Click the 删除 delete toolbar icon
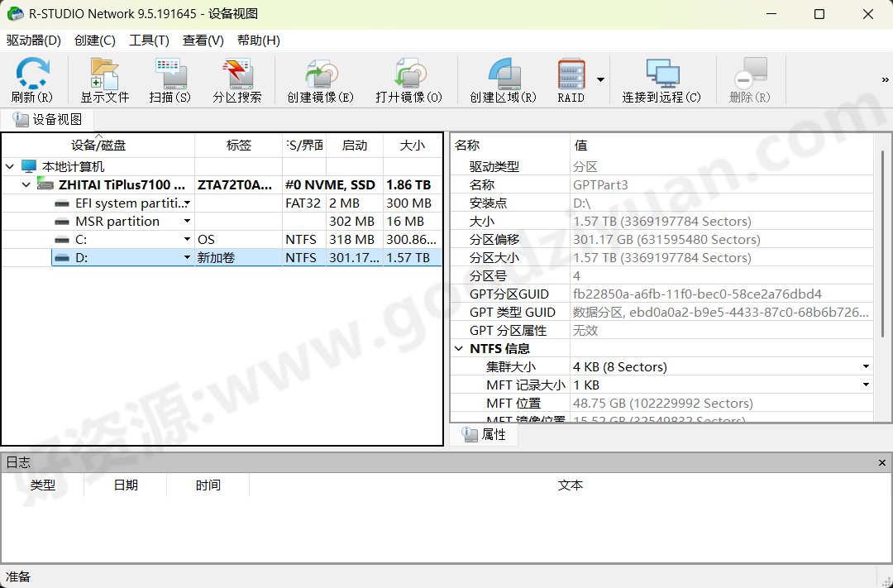The height and width of the screenshot is (588, 893). 749,79
